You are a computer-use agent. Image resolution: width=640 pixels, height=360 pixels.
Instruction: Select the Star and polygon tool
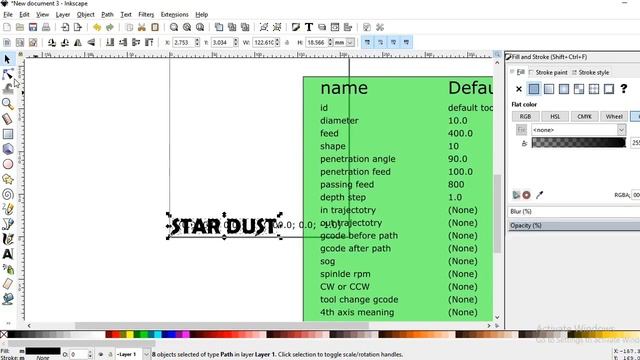[x=7, y=179]
